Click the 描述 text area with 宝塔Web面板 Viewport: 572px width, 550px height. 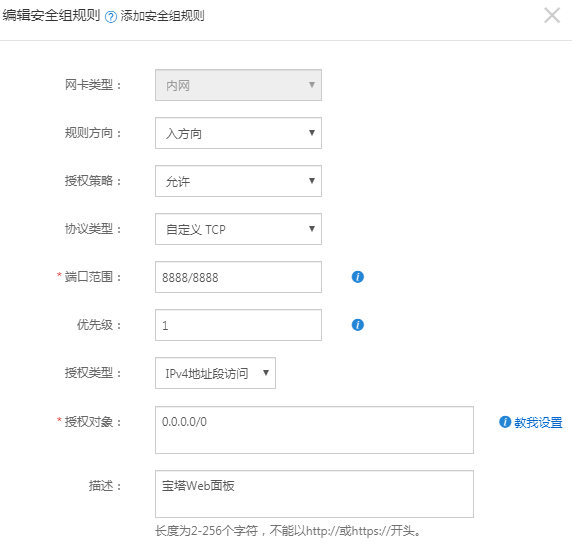point(314,494)
